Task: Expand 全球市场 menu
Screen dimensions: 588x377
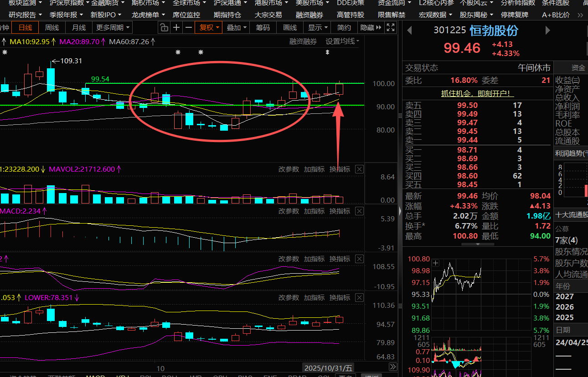Action: 189,2
